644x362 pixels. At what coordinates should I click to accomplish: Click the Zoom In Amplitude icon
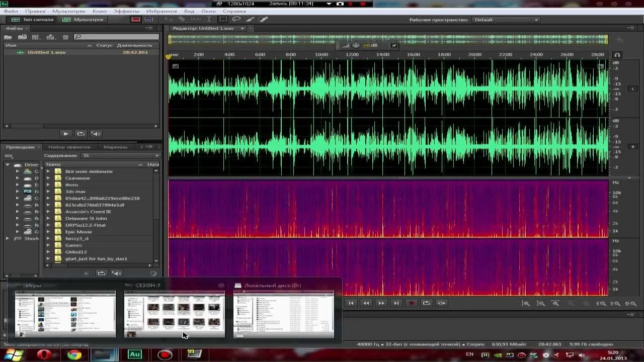click(525, 303)
